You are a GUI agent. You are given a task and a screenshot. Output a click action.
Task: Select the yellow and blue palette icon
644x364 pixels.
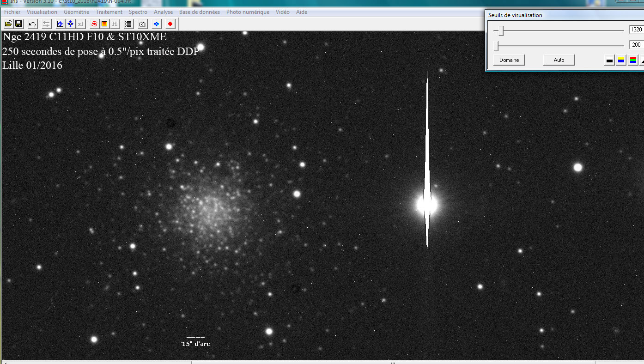[621, 60]
